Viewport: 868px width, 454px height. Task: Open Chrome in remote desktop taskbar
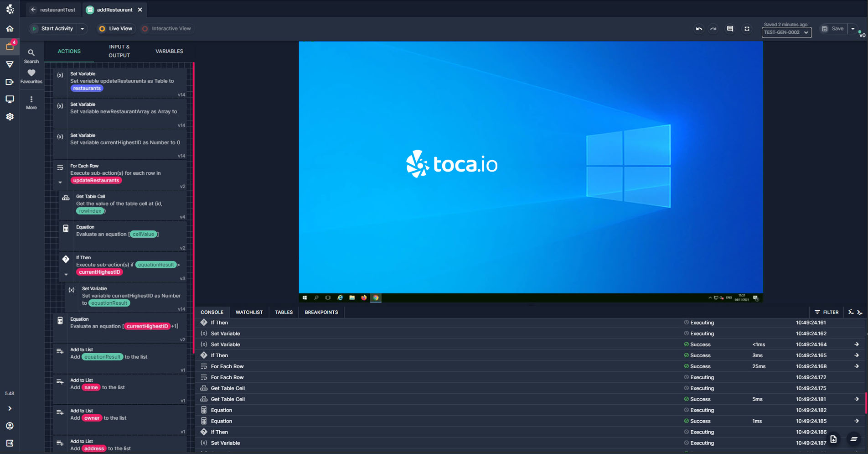pos(376,297)
